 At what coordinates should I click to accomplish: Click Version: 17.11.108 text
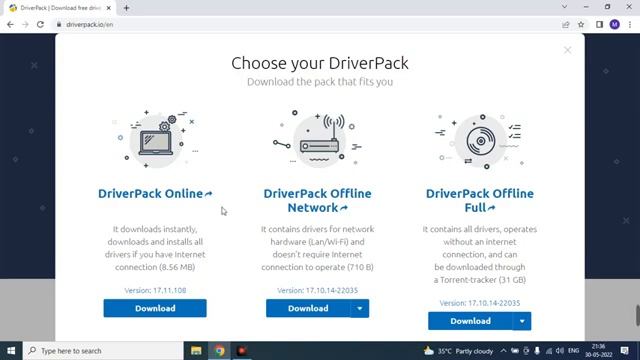click(155, 290)
